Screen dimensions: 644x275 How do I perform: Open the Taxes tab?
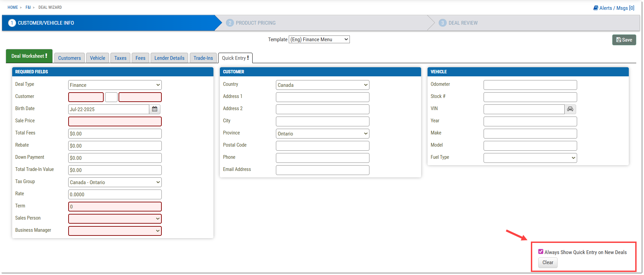pos(120,58)
